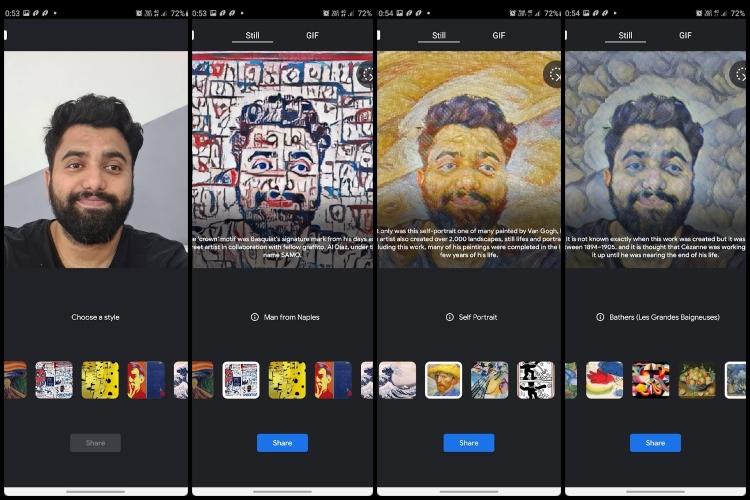The image size is (750, 500).
Task: Open info icon beside Man from Naples
Action: (x=254, y=317)
